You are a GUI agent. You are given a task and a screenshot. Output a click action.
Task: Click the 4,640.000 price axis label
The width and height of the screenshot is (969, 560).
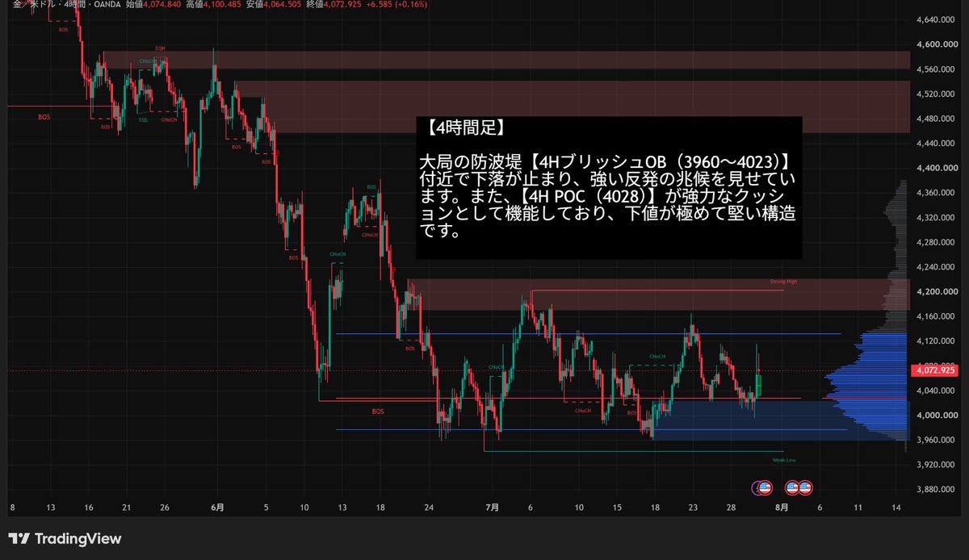[x=934, y=19]
